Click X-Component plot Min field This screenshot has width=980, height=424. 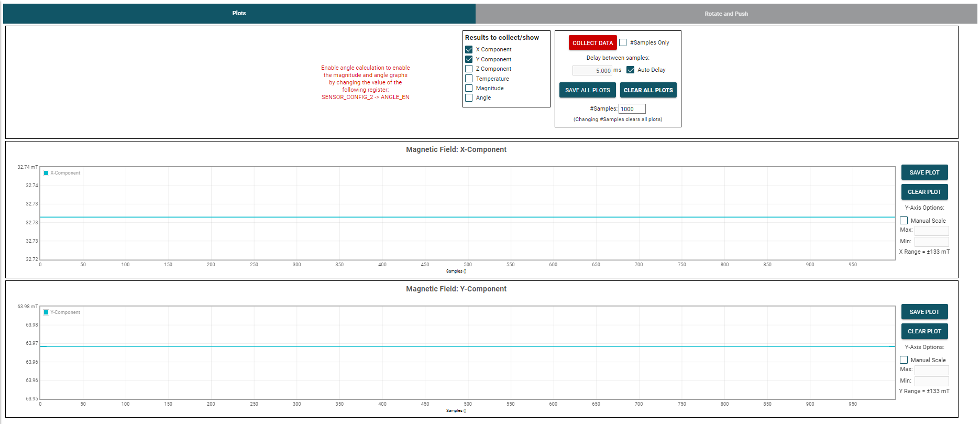point(932,242)
